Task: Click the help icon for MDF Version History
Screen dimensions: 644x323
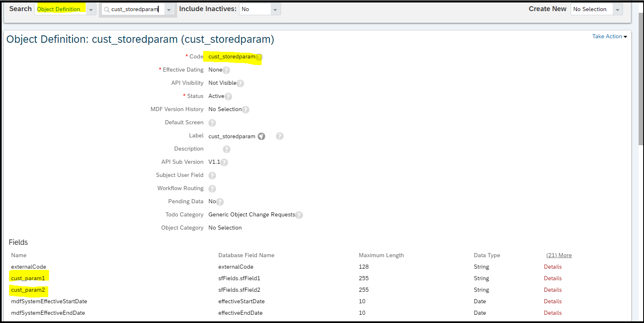Action: pyautogui.click(x=246, y=110)
